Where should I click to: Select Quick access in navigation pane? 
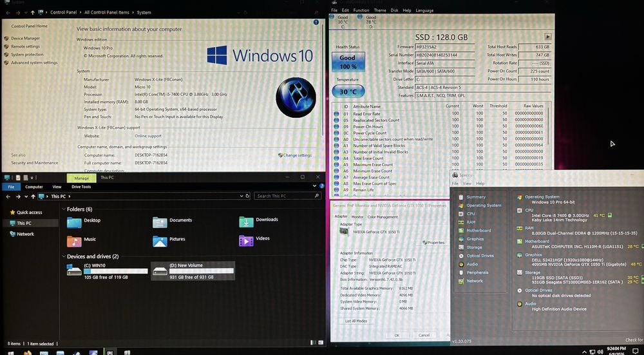(29, 213)
